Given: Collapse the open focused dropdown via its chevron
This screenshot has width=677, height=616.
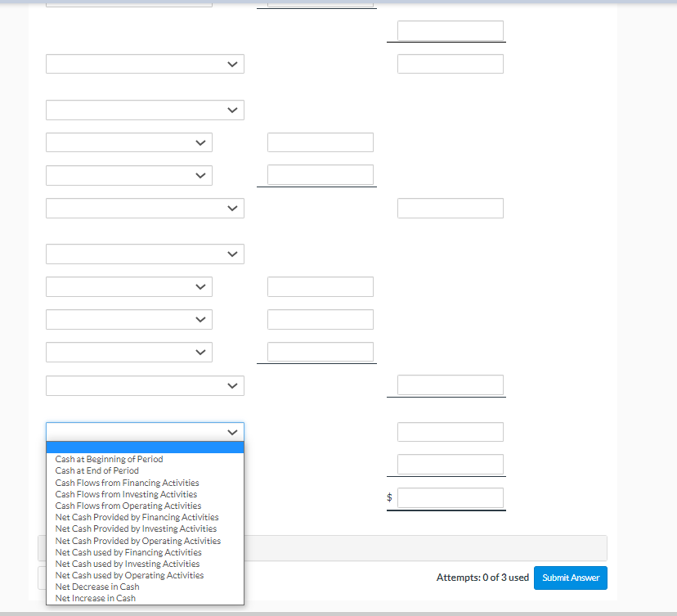Looking at the screenshot, I should tap(232, 432).
